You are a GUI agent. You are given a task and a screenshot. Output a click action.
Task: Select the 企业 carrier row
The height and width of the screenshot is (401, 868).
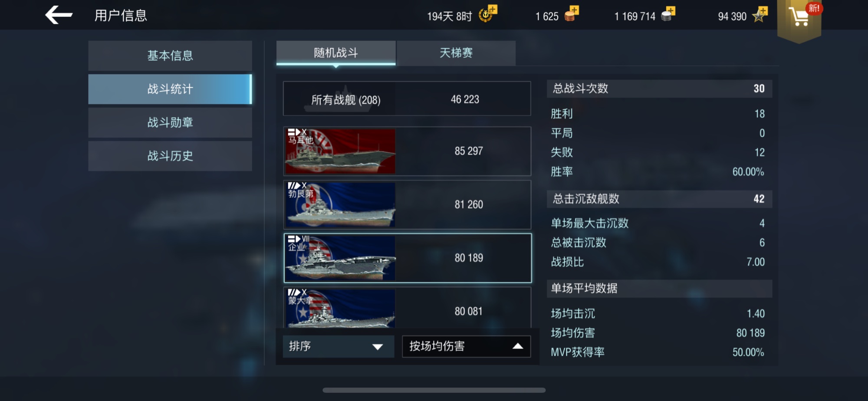pos(408,258)
